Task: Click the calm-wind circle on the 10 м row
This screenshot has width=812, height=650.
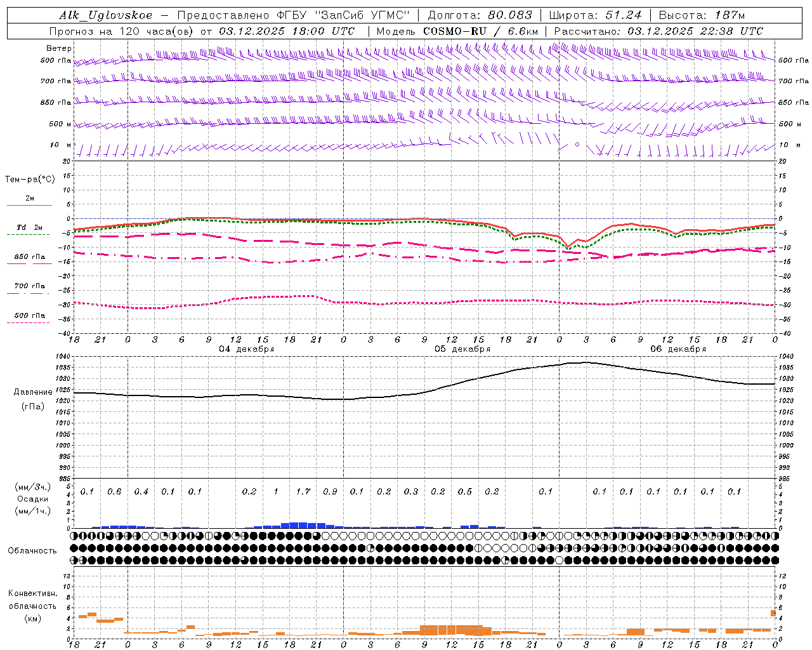Action: [x=577, y=145]
